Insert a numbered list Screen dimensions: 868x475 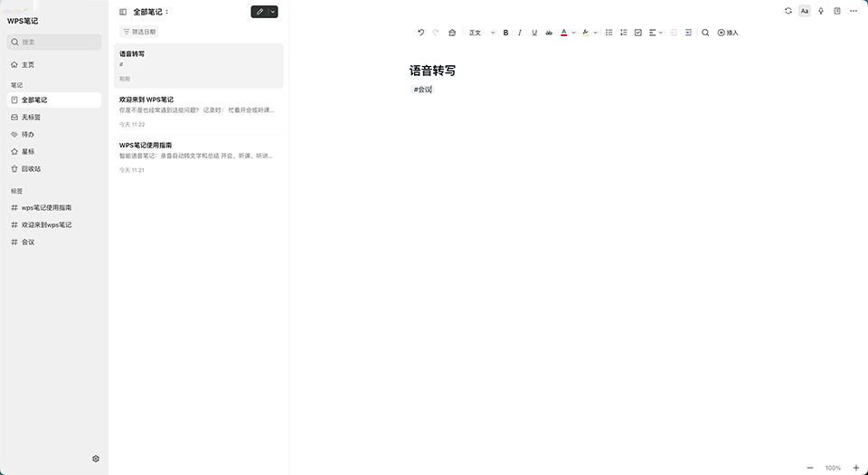tap(623, 33)
